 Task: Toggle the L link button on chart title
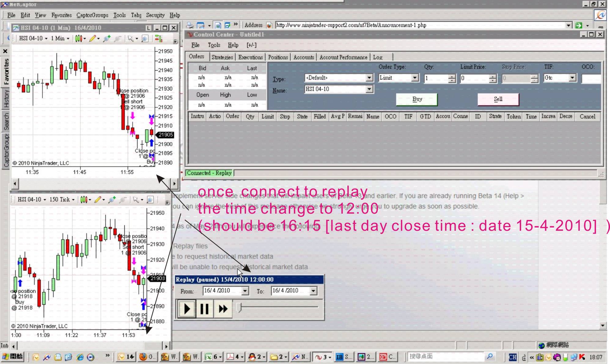coord(148,28)
